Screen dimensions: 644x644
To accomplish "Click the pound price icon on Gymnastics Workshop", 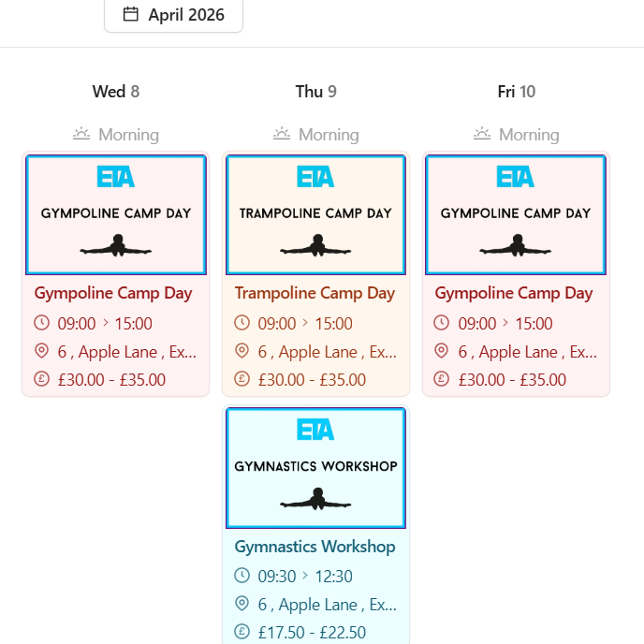I will (x=241, y=632).
